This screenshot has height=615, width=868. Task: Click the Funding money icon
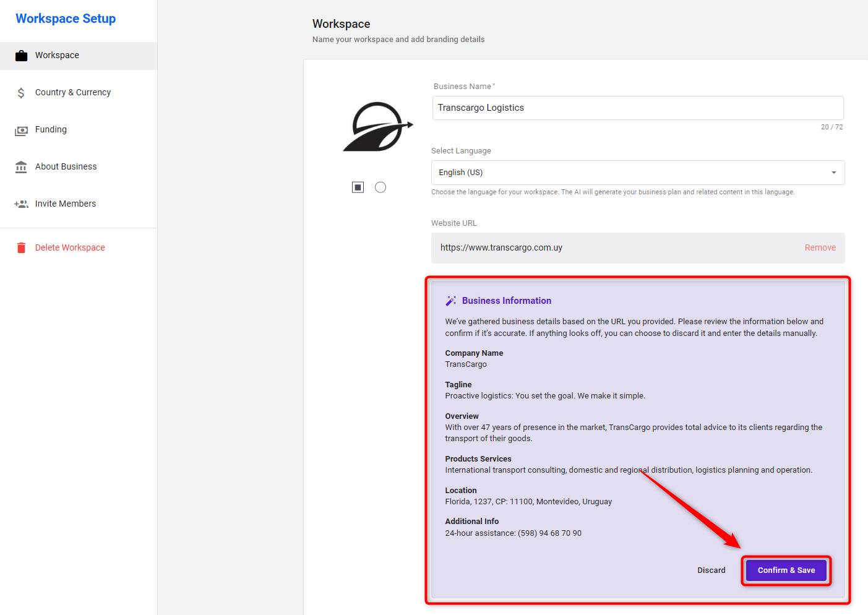coord(21,131)
